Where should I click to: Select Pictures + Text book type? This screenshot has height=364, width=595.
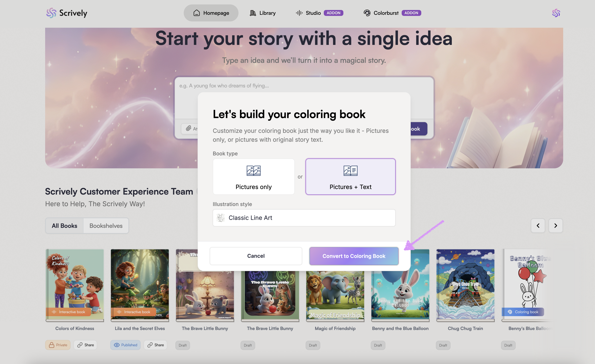tap(350, 177)
